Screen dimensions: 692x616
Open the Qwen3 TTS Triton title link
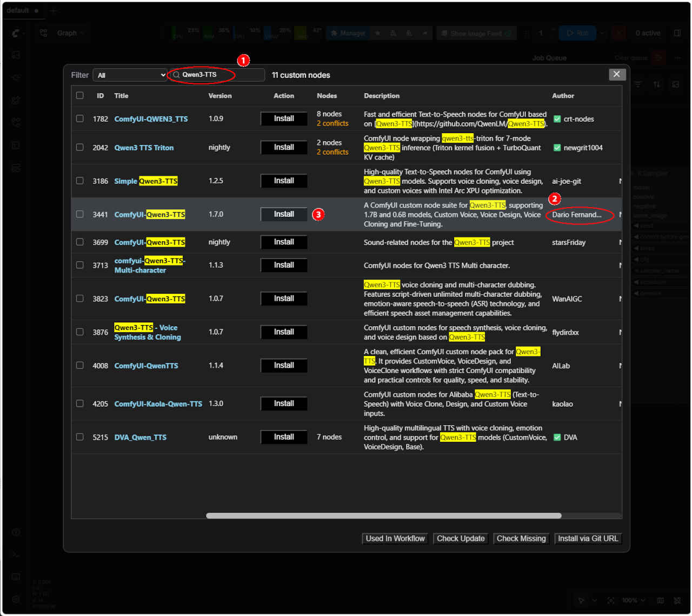144,148
